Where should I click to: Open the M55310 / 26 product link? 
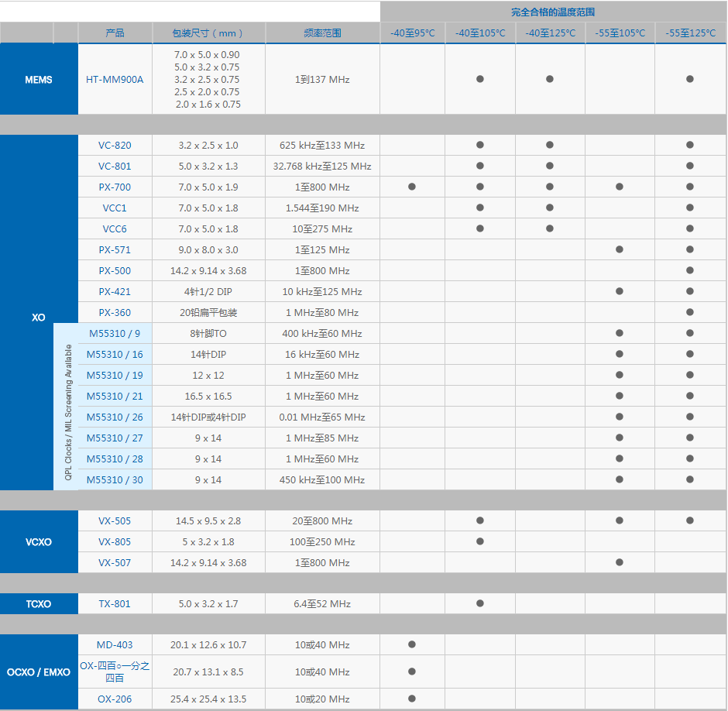point(115,417)
